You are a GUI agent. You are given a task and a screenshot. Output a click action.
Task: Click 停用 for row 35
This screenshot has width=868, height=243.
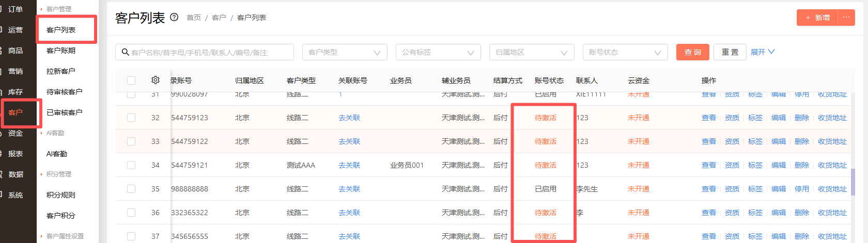tap(802, 189)
